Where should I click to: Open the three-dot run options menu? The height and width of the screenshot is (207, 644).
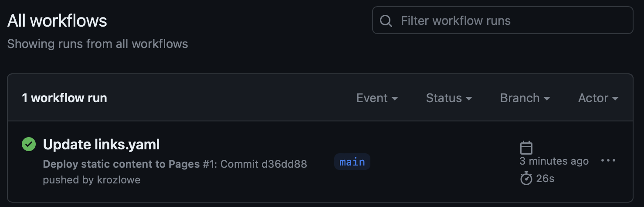point(608,161)
